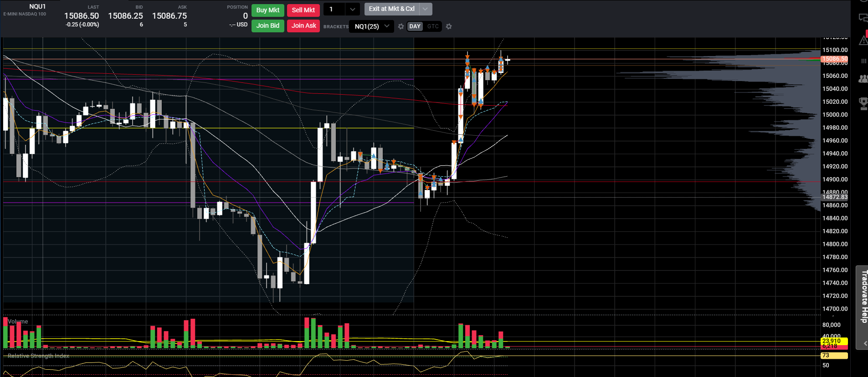Screen dimensions: 868x377
Task: Click the 80,000 volume axis label
Action: (831, 325)
